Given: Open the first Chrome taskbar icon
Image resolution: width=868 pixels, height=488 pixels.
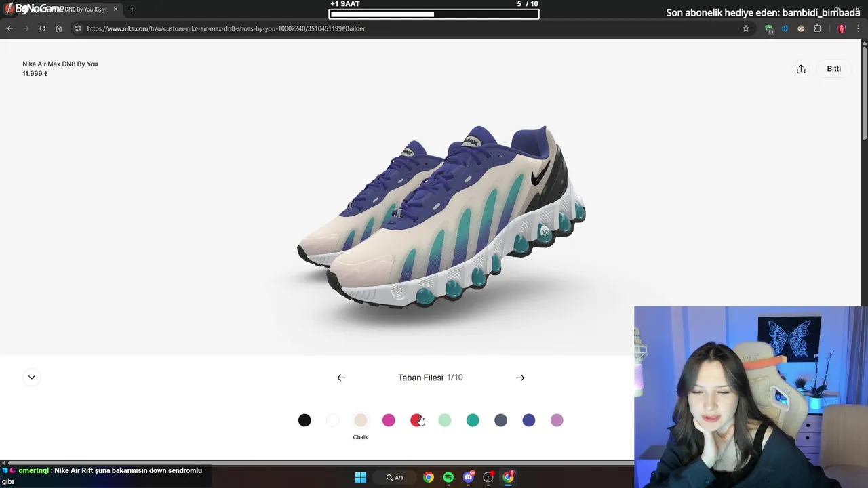Looking at the screenshot, I should (429, 477).
